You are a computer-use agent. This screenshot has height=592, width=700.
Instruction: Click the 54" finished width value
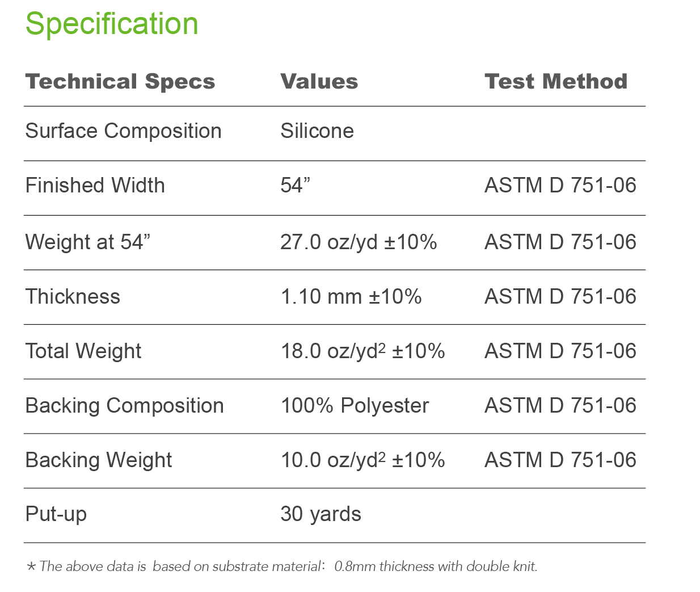(295, 186)
